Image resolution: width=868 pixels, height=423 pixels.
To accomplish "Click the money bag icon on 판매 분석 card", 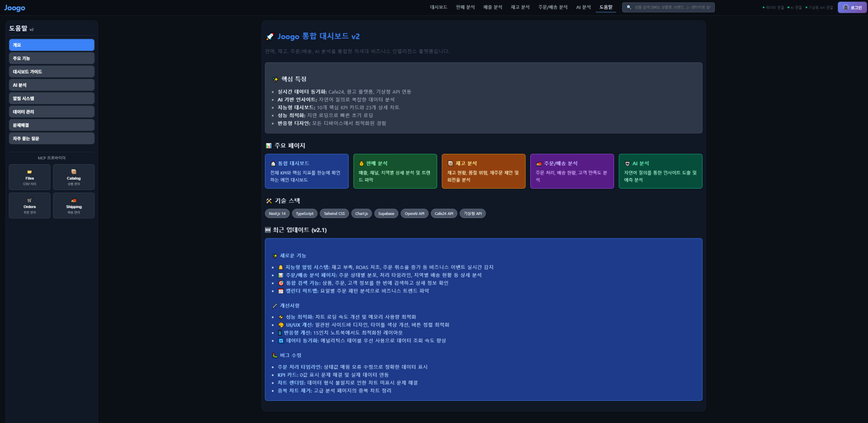I will click(361, 163).
